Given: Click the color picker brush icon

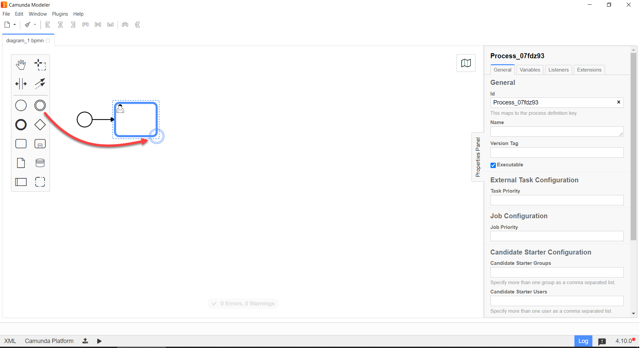Looking at the screenshot, I should pyautogui.click(x=28, y=25).
